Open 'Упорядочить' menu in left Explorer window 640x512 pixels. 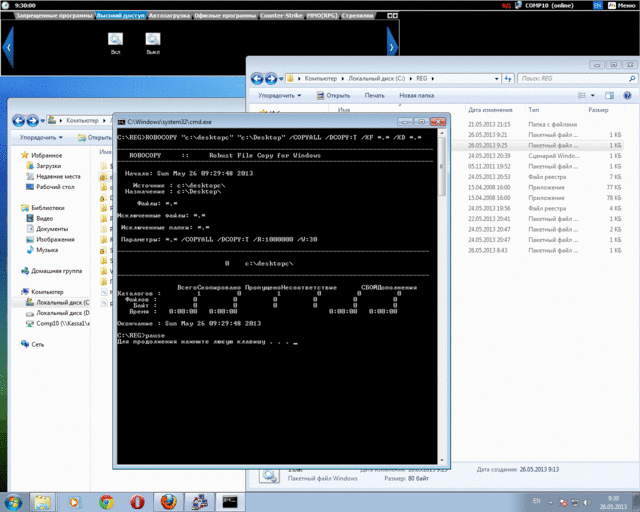[41, 138]
